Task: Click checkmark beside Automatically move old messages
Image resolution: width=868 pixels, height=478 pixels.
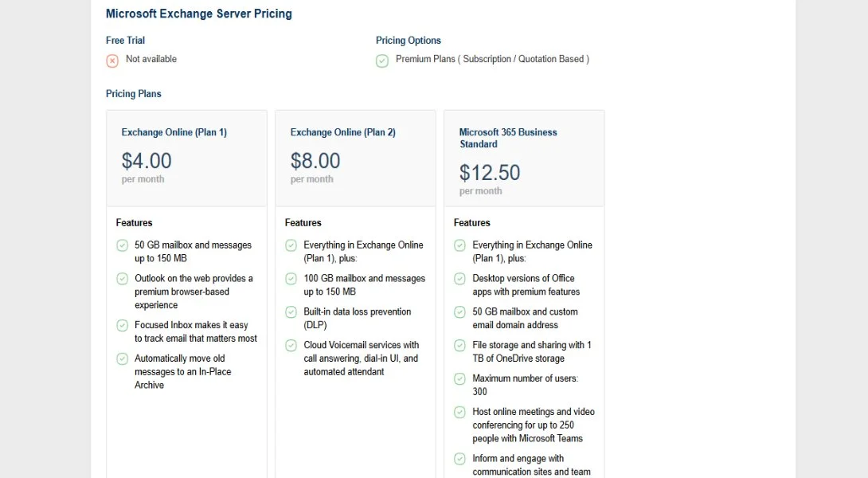Action: (x=122, y=358)
